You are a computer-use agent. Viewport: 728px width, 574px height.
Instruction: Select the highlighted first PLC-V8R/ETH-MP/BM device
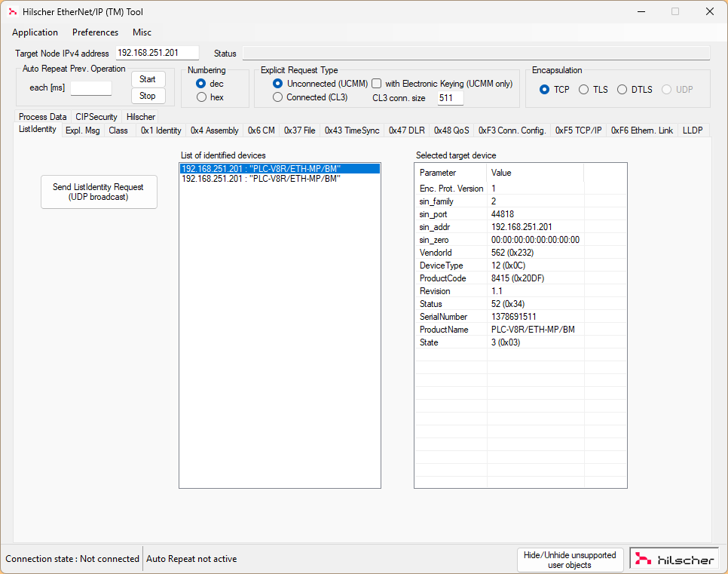coord(280,169)
